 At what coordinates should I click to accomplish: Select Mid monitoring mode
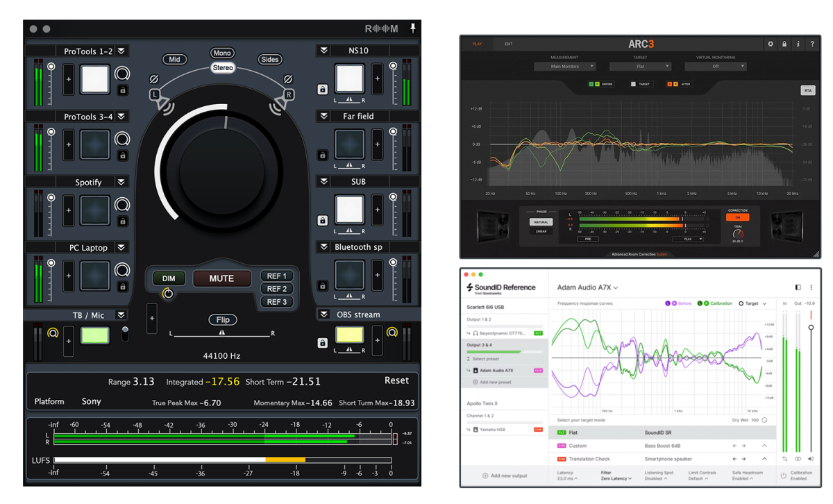point(174,60)
